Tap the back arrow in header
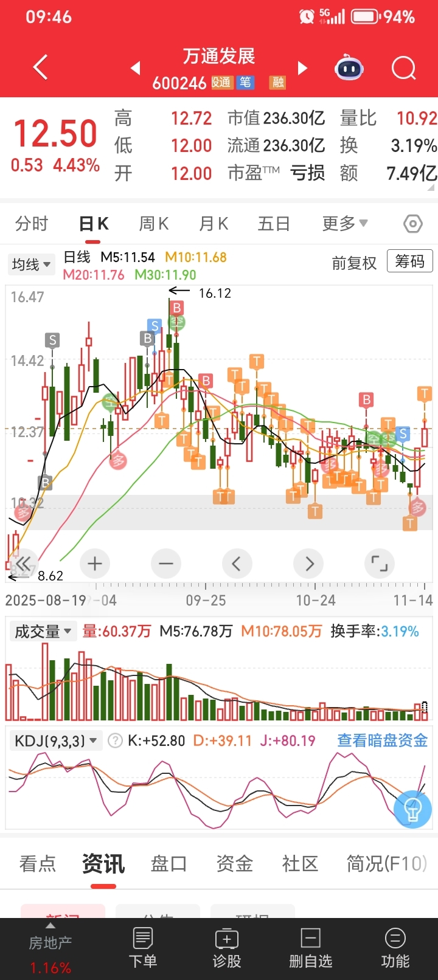 click(x=40, y=67)
